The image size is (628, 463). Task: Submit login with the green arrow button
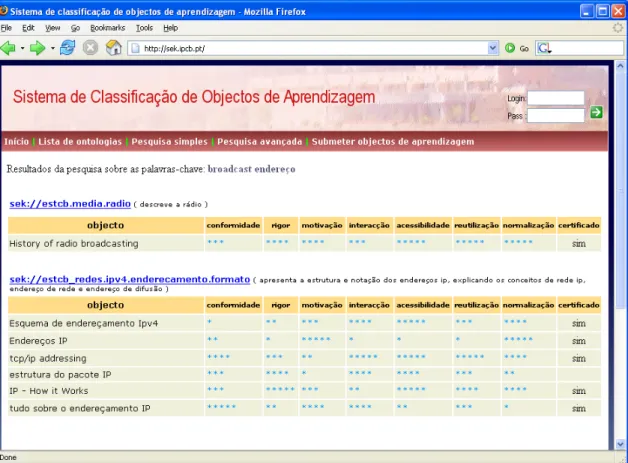pyautogui.click(x=596, y=113)
